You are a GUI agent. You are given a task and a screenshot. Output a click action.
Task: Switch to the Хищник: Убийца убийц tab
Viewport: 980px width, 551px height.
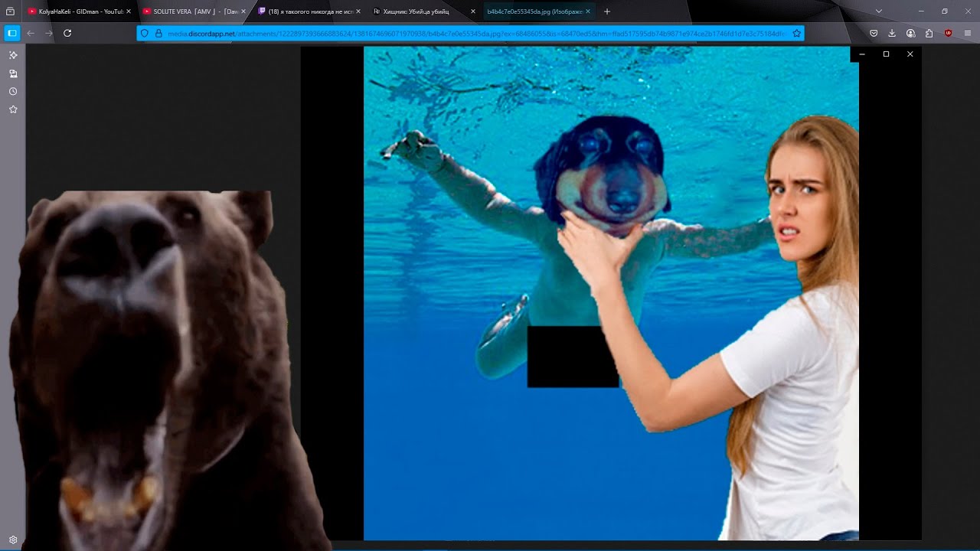pyautogui.click(x=424, y=11)
